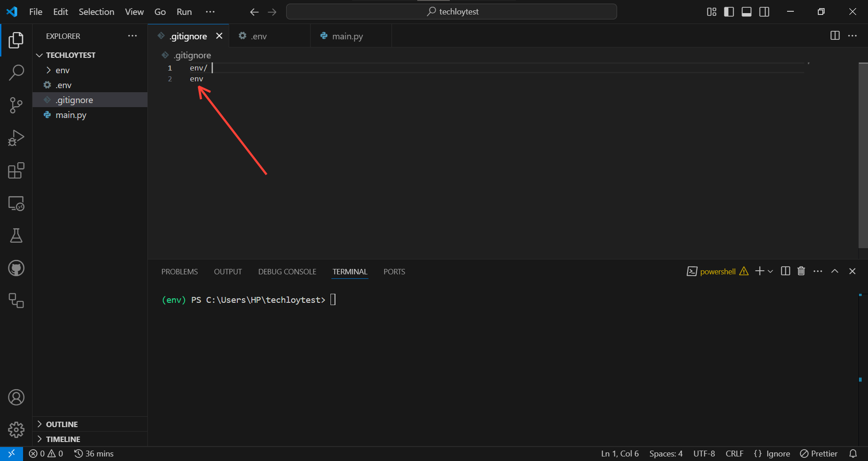Click Prettier in the status bar

tap(819, 453)
